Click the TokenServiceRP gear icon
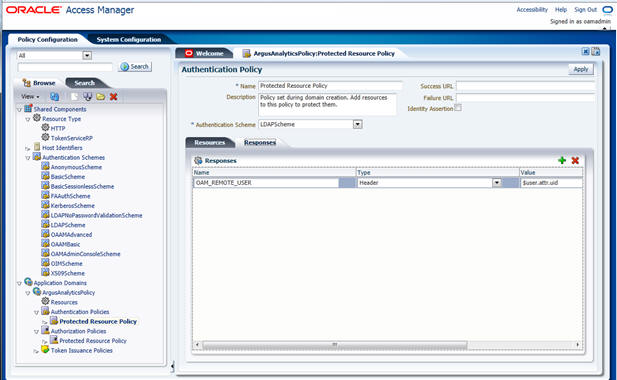This screenshot has width=617, height=380. click(45, 137)
